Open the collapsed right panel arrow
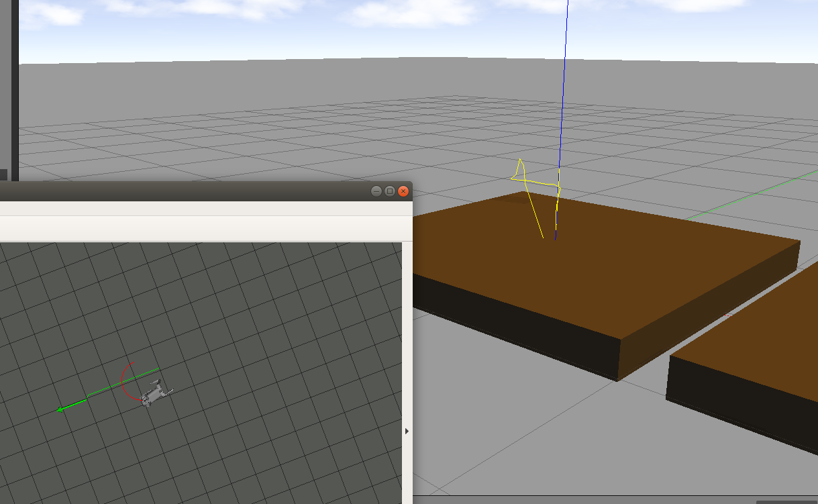The width and height of the screenshot is (818, 504). coord(408,430)
